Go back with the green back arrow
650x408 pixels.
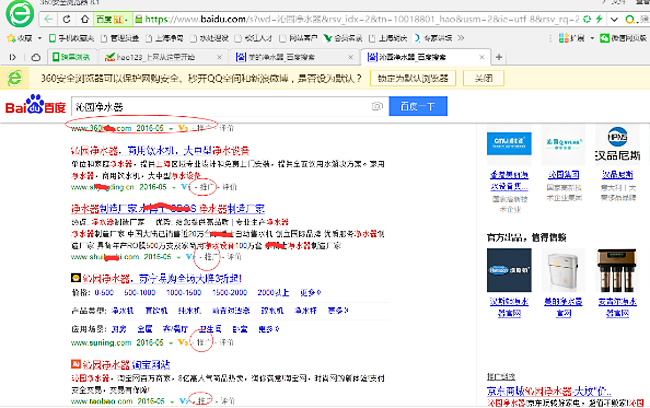click(49, 19)
